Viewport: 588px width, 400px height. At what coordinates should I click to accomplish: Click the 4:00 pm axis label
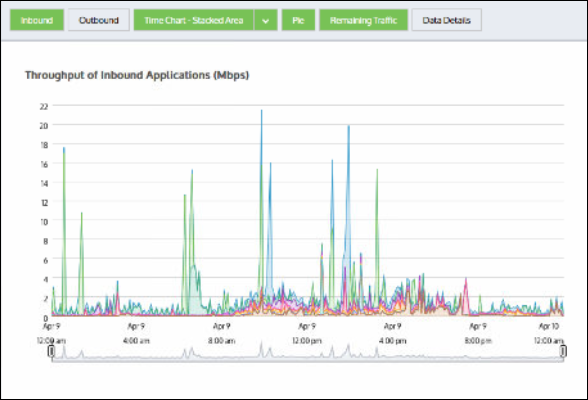(x=393, y=341)
